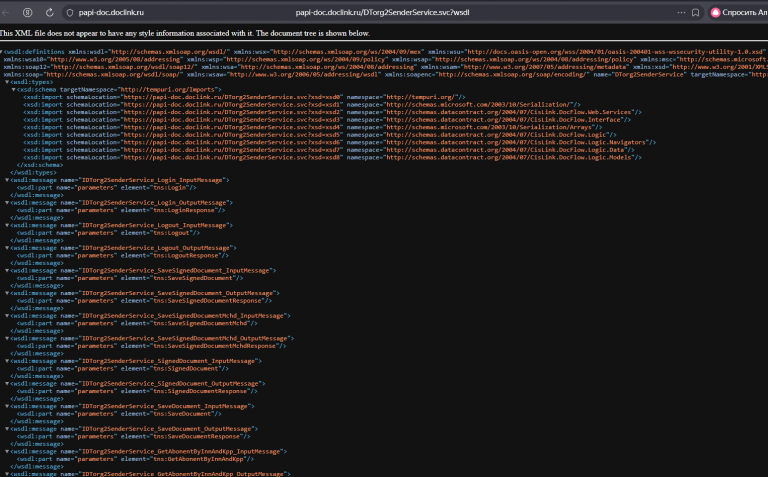Click the part line with element tns:LoginResponse
The image size is (768, 477).
(x=121, y=210)
